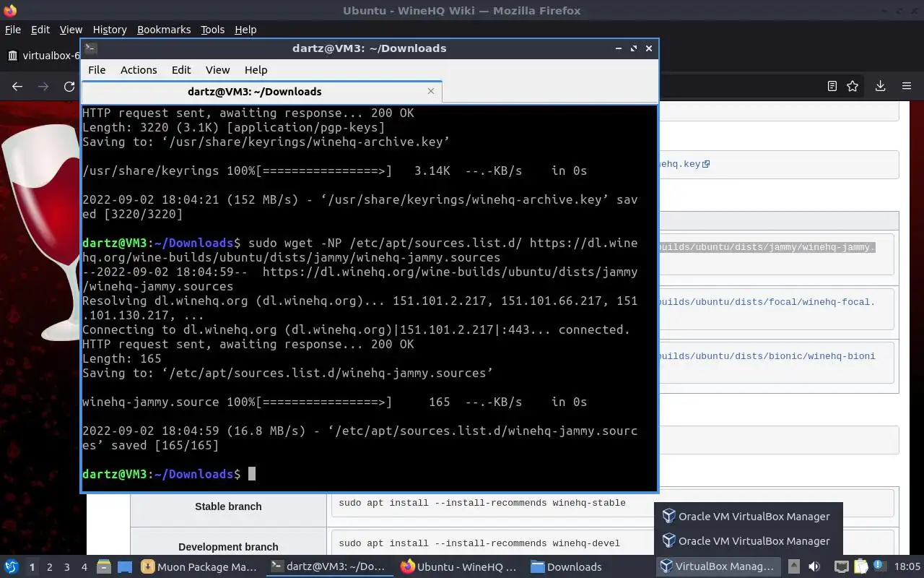Open the Firefox hamburger application menu
This screenshot has height=578, width=924.
(907, 86)
